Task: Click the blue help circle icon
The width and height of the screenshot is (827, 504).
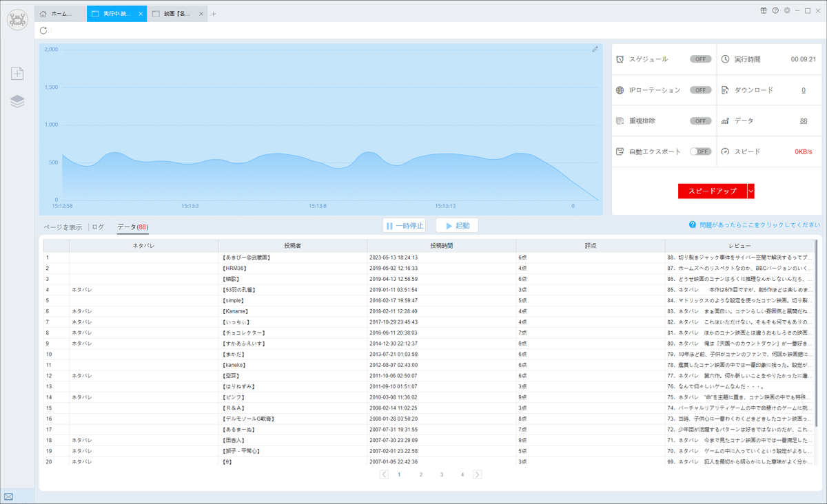Action: (x=692, y=225)
